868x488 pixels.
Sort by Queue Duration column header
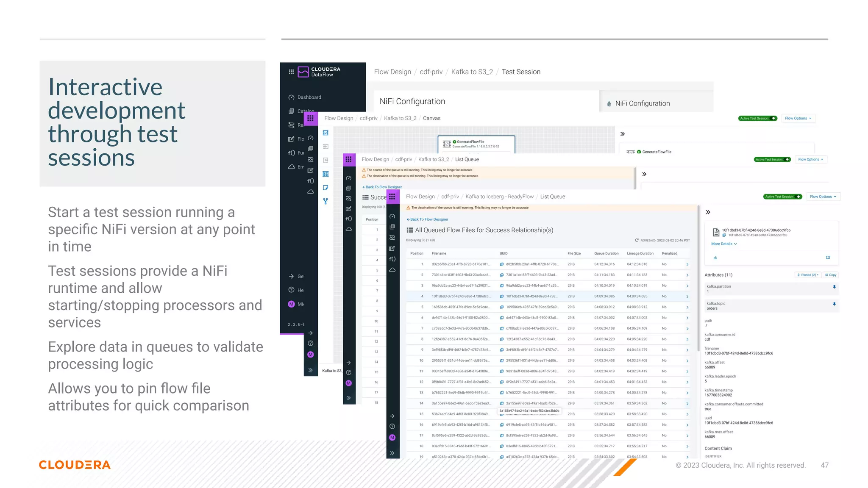click(606, 253)
